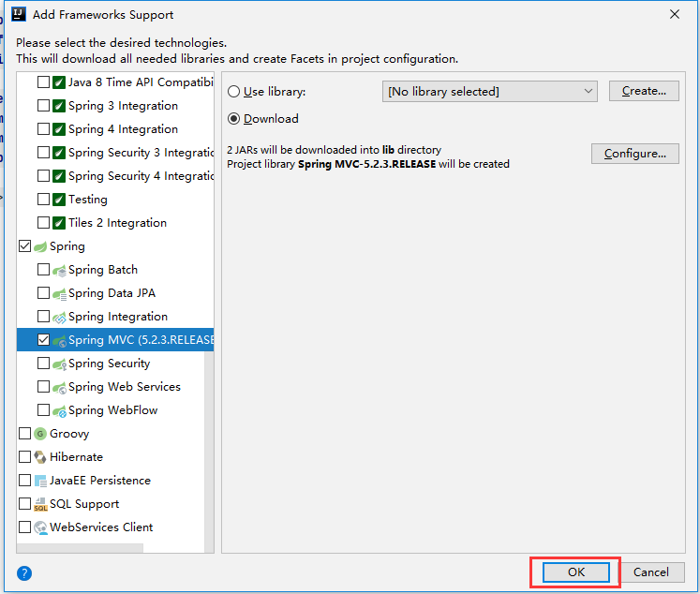The image size is (700, 594).
Task: Click the Java 8 Time API green icon
Action: pyautogui.click(x=59, y=82)
